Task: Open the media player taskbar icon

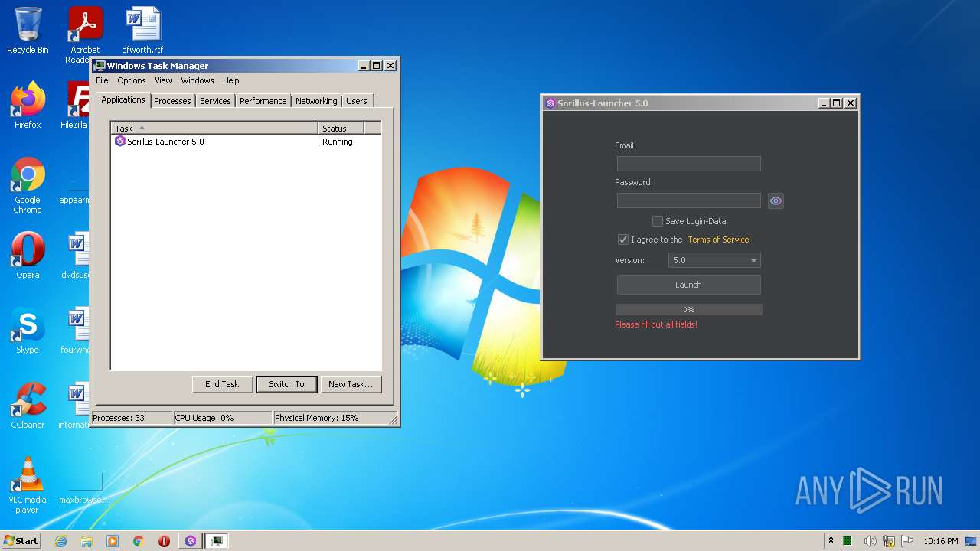Action: 113,541
